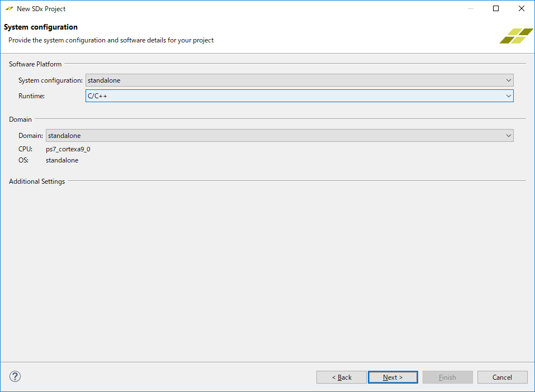Click the New SDx Project window title

[x=41, y=9]
